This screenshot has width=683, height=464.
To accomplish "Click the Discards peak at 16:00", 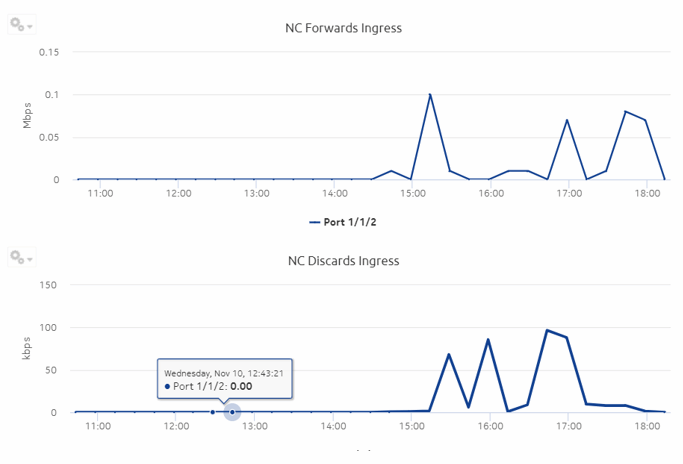I will 488,340.
